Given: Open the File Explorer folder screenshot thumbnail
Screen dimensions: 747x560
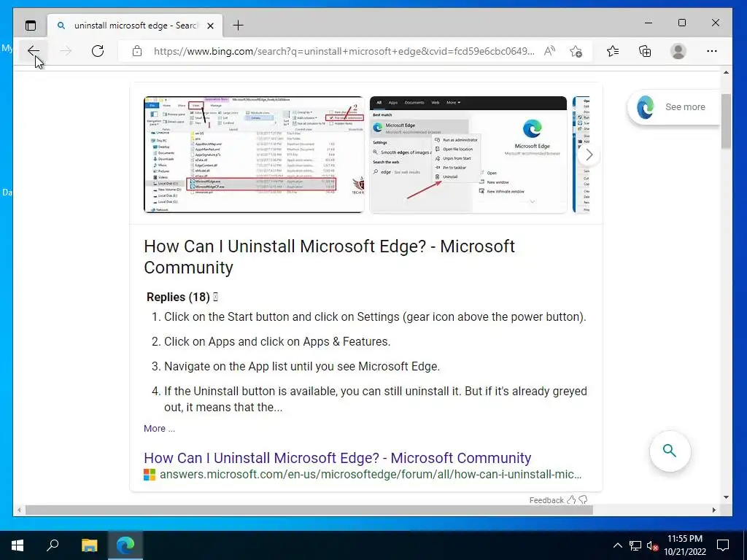Looking at the screenshot, I should tap(254, 155).
